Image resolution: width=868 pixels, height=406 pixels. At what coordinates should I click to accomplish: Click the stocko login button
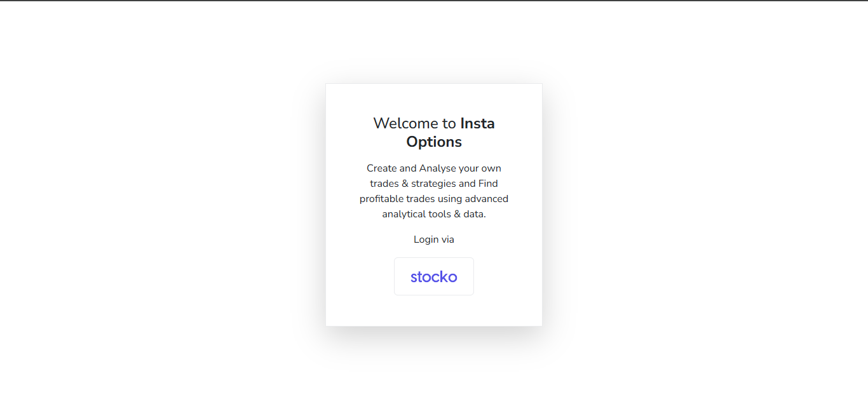pyautogui.click(x=434, y=276)
